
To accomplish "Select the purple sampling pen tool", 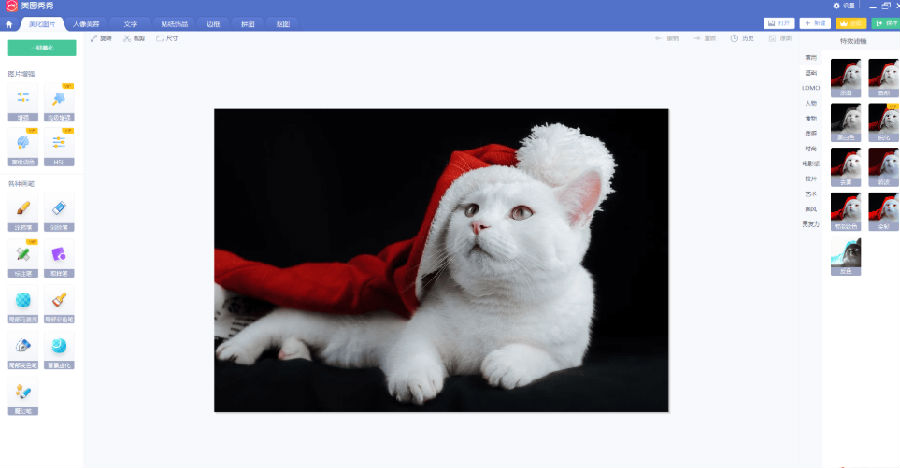I will click(59, 258).
